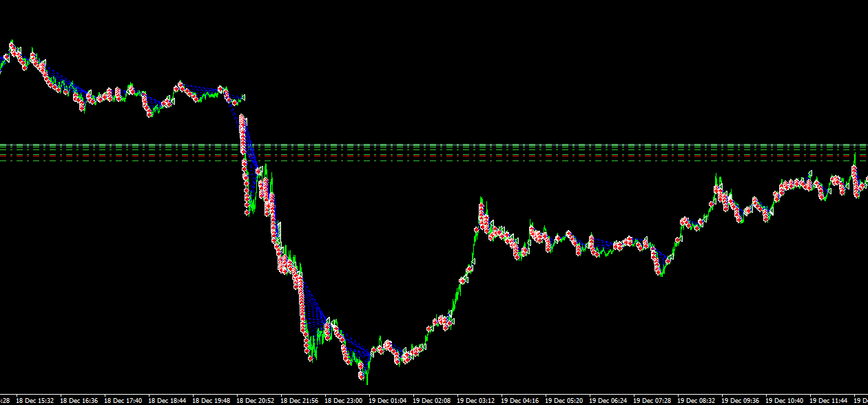868x405 pixels.
Task: Pick the '19 Dec 03:12' time label
Action: click(x=476, y=400)
